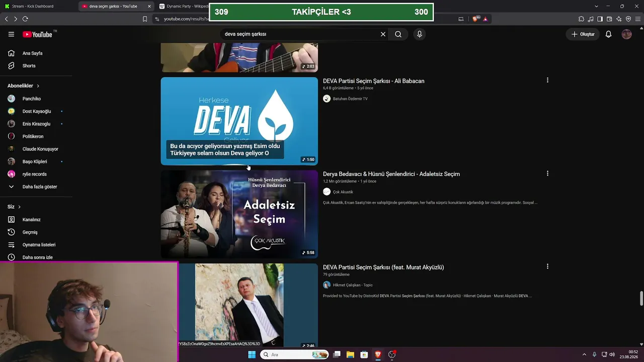Open options for the Murat Akyüzlü video
Screen dimensions: 644x362
coord(547,266)
